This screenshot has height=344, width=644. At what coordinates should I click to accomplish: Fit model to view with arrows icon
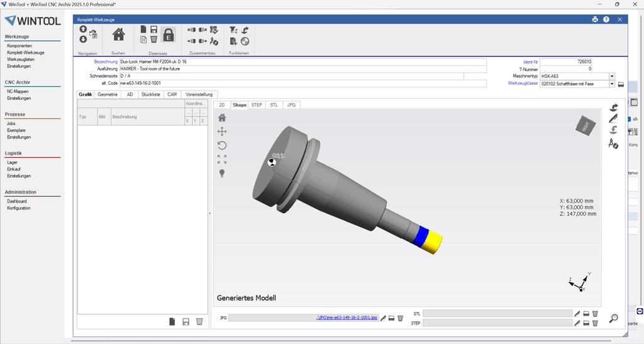click(222, 159)
